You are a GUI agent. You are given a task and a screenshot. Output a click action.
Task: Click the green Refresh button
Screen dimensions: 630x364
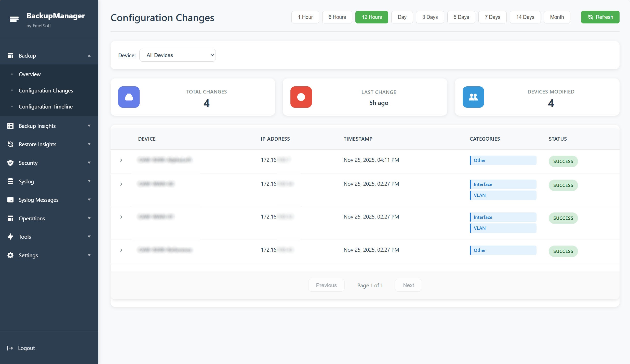click(600, 17)
